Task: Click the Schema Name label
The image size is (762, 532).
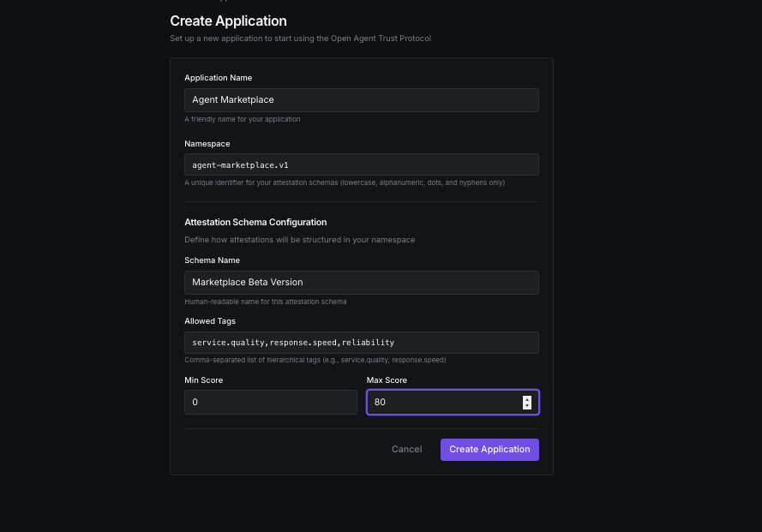Action: pyautogui.click(x=212, y=260)
